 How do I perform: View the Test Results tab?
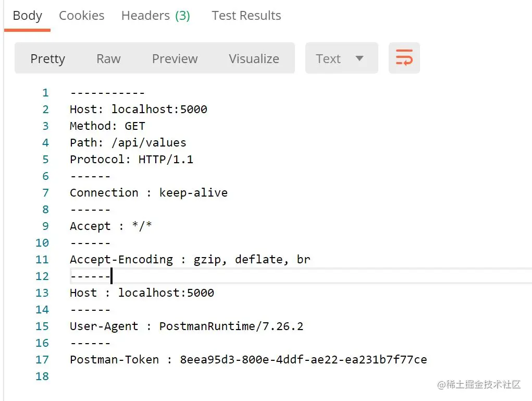coord(246,16)
